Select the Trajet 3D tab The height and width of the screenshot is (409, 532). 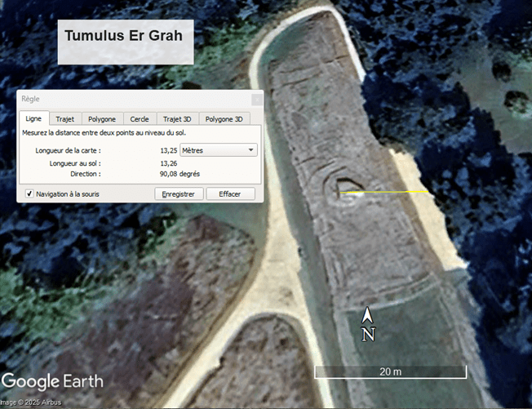click(x=177, y=119)
